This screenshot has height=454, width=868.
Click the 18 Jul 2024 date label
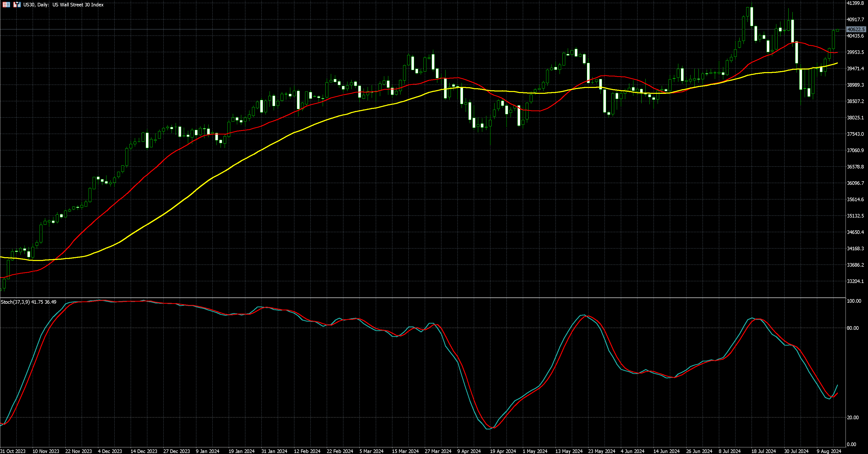[763, 451]
